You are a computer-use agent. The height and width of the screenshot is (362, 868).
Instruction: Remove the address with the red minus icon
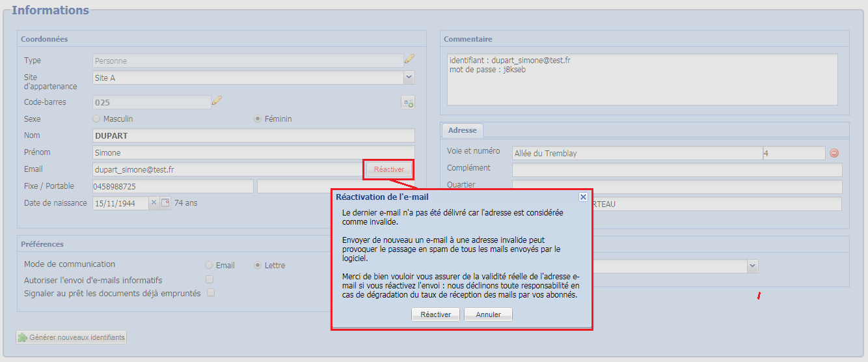tap(834, 154)
